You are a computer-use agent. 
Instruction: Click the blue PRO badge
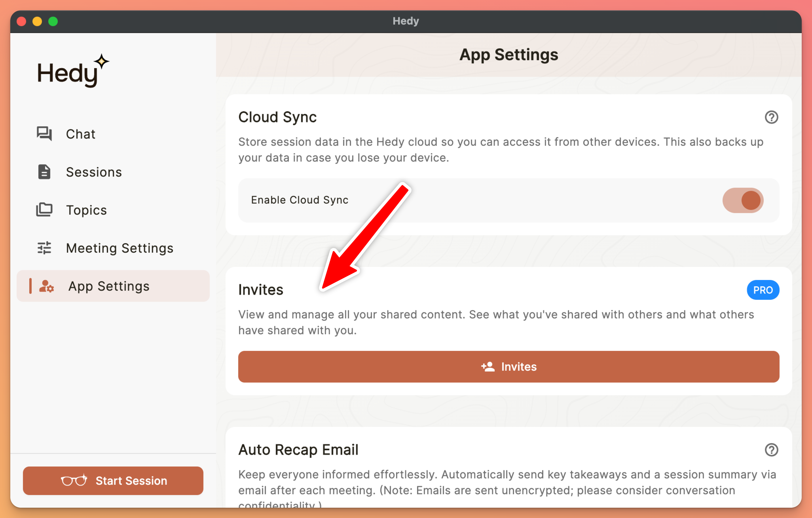pos(763,290)
